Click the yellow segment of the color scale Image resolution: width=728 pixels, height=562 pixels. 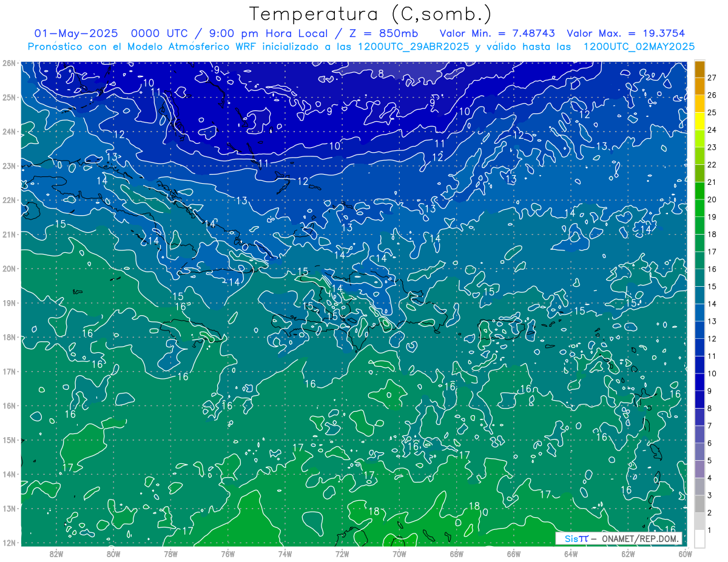coord(699,121)
